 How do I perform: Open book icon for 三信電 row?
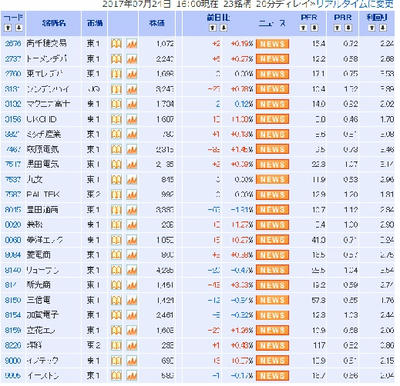click(x=116, y=300)
